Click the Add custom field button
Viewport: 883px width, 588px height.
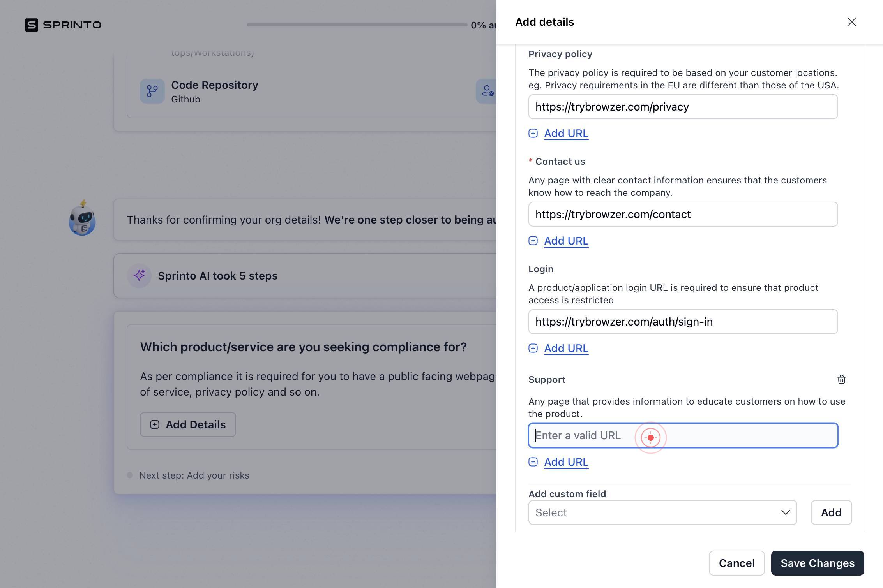(831, 512)
